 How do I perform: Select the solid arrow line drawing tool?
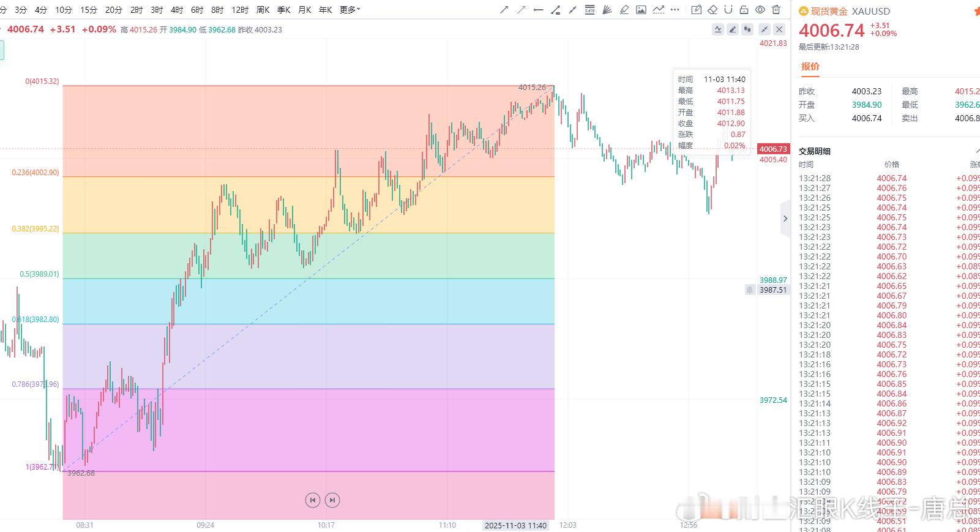point(504,10)
